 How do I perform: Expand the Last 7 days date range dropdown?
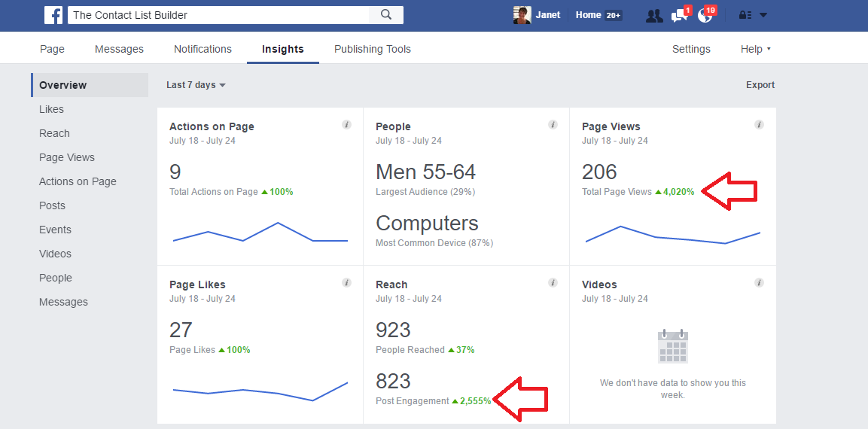[196, 85]
